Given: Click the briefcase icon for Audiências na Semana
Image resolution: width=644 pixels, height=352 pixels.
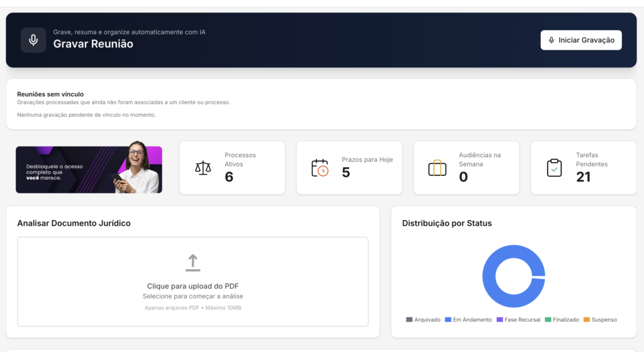Looking at the screenshot, I should (437, 168).
